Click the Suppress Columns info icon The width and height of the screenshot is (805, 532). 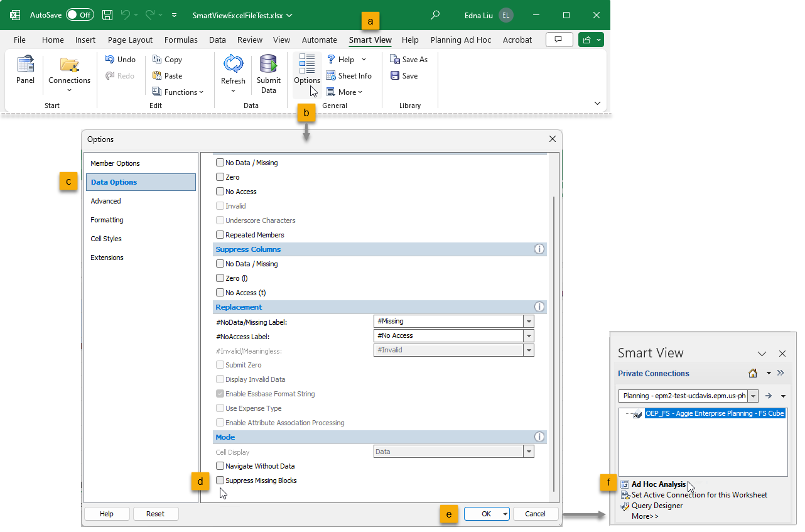click(539, 249)
